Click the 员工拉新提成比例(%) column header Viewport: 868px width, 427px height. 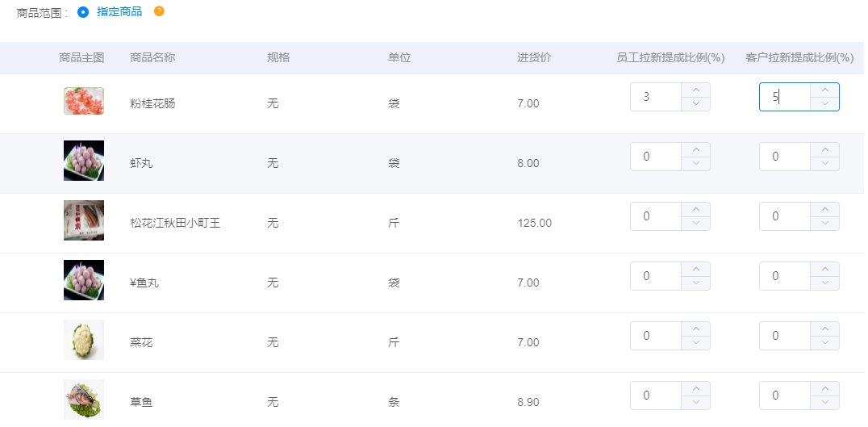670,58
